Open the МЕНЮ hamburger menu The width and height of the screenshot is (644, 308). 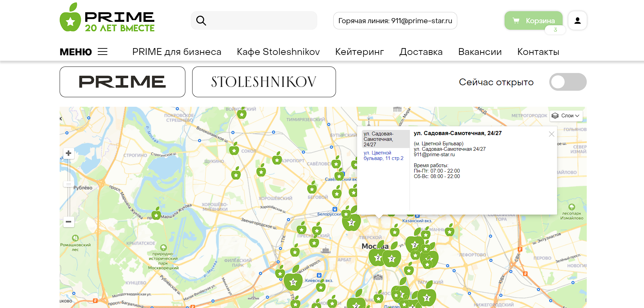[84, 52]
